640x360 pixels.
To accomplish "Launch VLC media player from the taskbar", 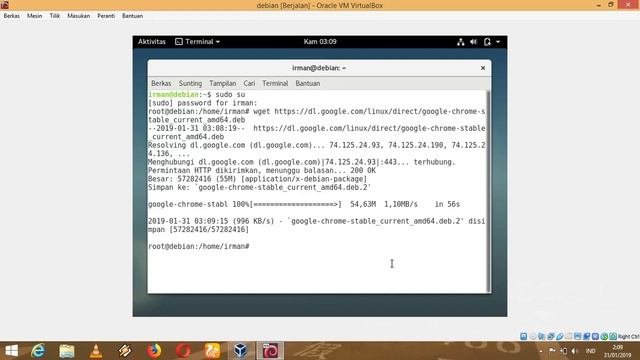I will pyautogui.click(x=96, y=351).
